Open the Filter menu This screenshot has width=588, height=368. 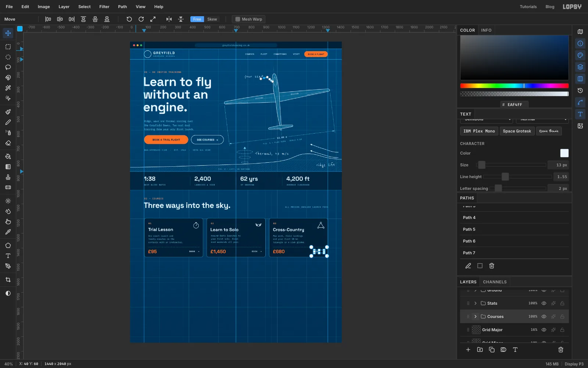[x=104, y=7]
